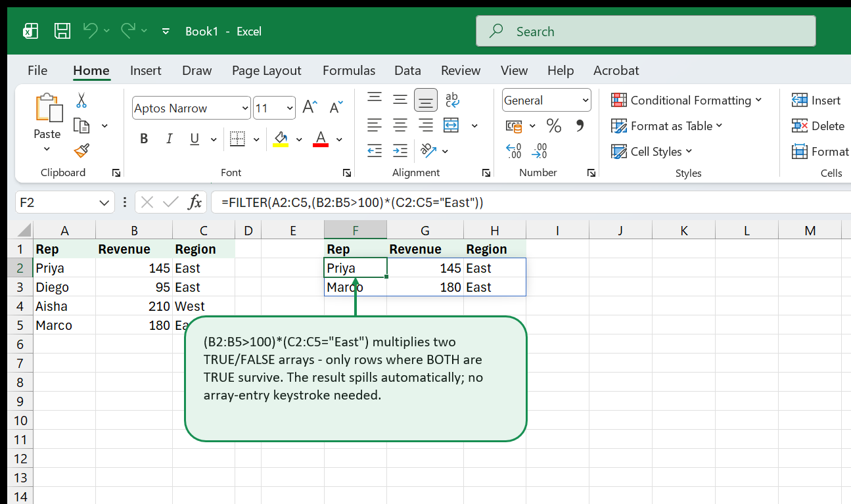Expand the Name Box dropdown arrow
Screen dimensions: 851x504
[x=104, y=202]
